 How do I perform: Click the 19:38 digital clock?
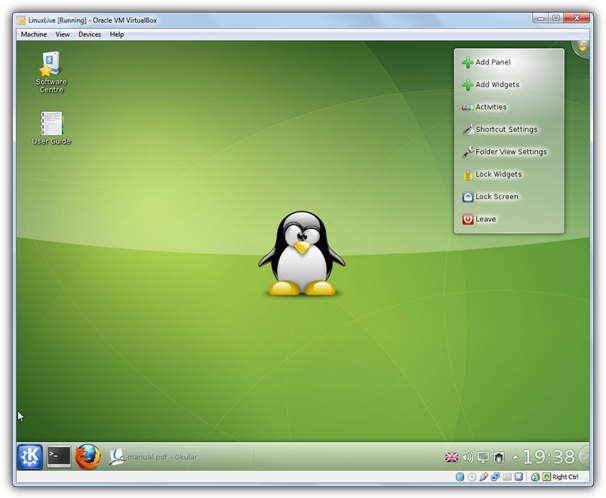(549, 457)
